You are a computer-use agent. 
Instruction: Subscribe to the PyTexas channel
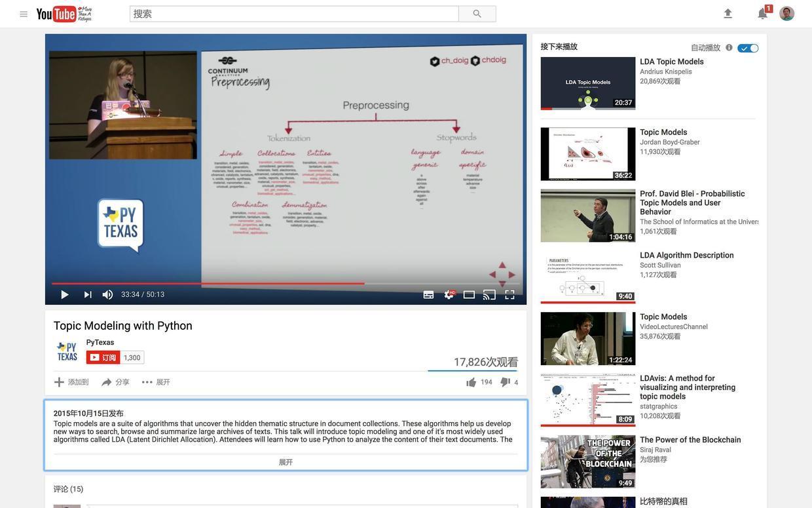[x=103, y=357]
